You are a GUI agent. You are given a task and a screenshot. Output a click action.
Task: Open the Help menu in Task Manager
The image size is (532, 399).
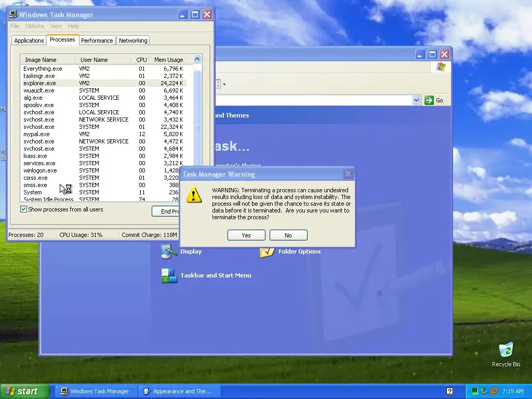point(73,26)
